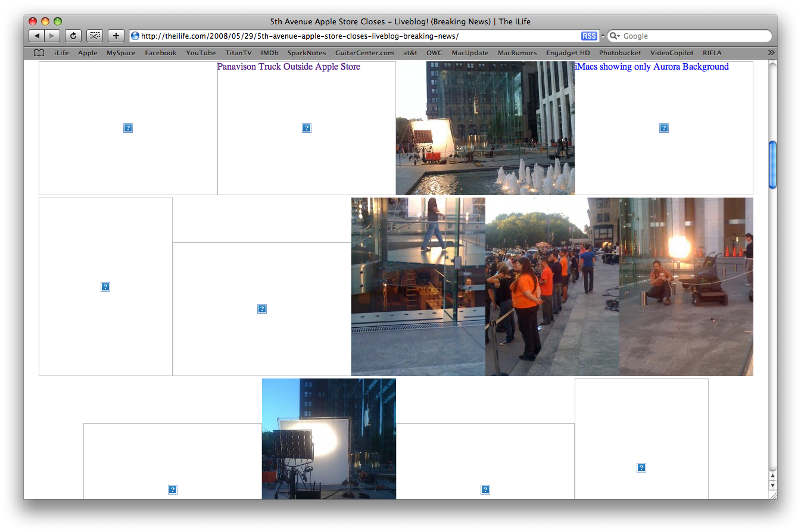
Task: Click the missing image icon in the bottom-right tall box
Action: (x=641, y=468)
